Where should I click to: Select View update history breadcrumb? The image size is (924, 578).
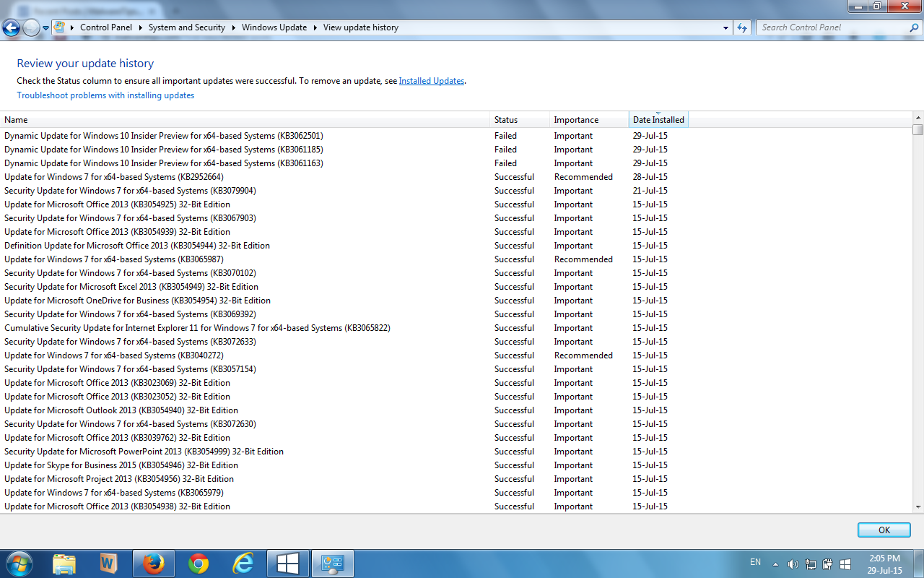pyautogui.click(x=361, y=27)
